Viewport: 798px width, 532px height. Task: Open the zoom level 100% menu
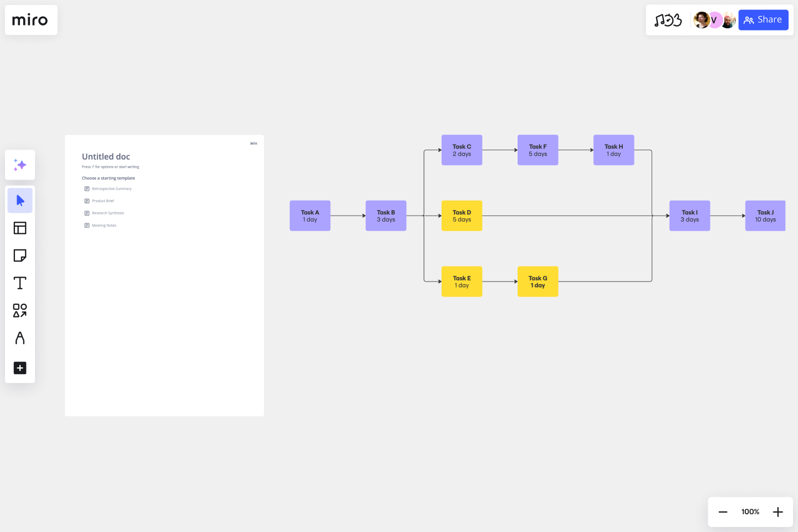(x=750, y=511)
